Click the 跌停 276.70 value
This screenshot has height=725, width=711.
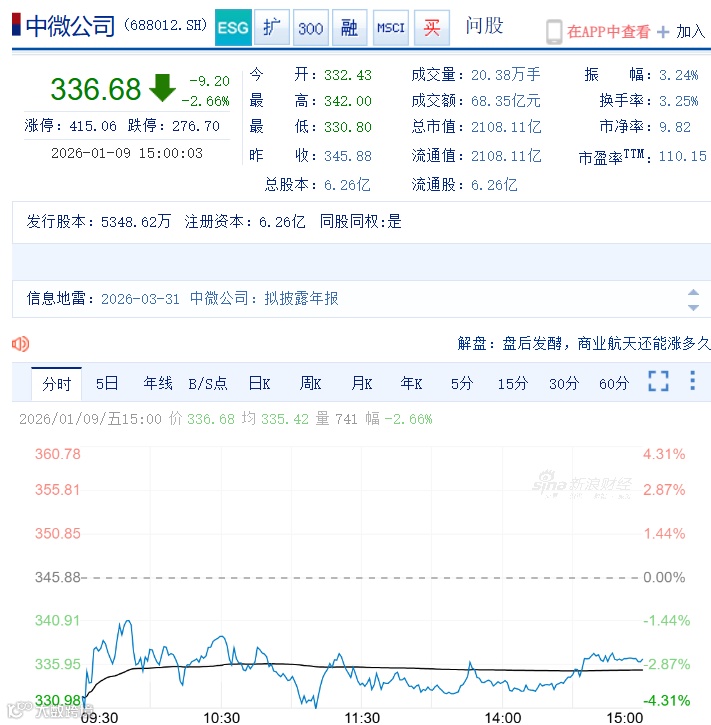(x=196, y=126)
